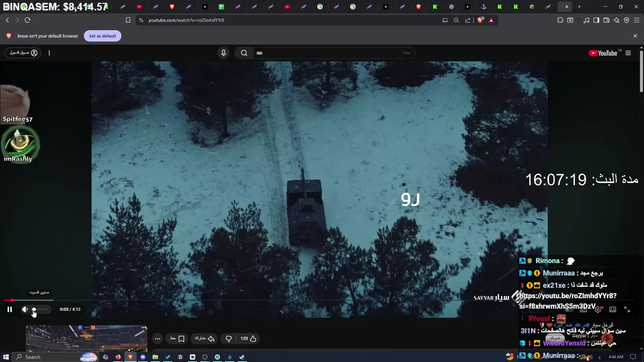Open the three-dot more actions menu

157,338
